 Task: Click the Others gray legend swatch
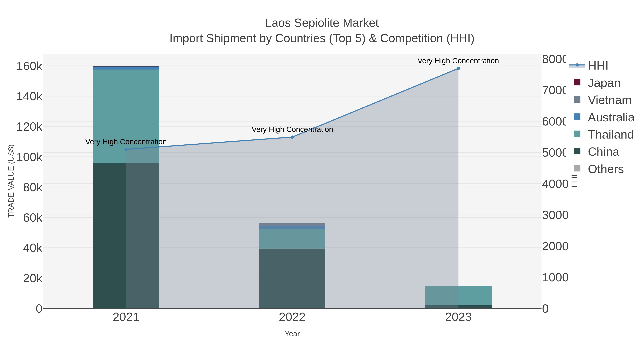click(x=577, y=168)
